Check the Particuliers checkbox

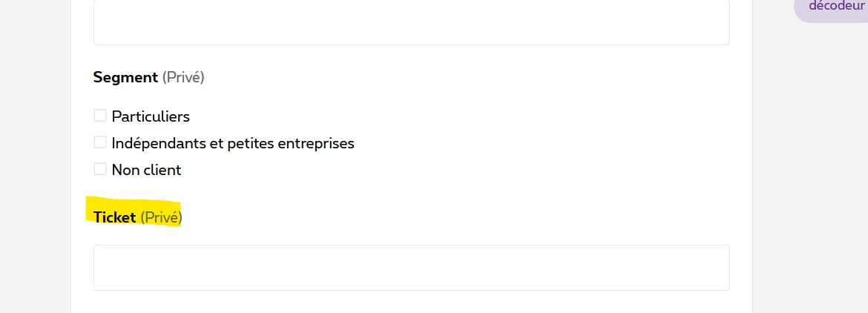100,116
